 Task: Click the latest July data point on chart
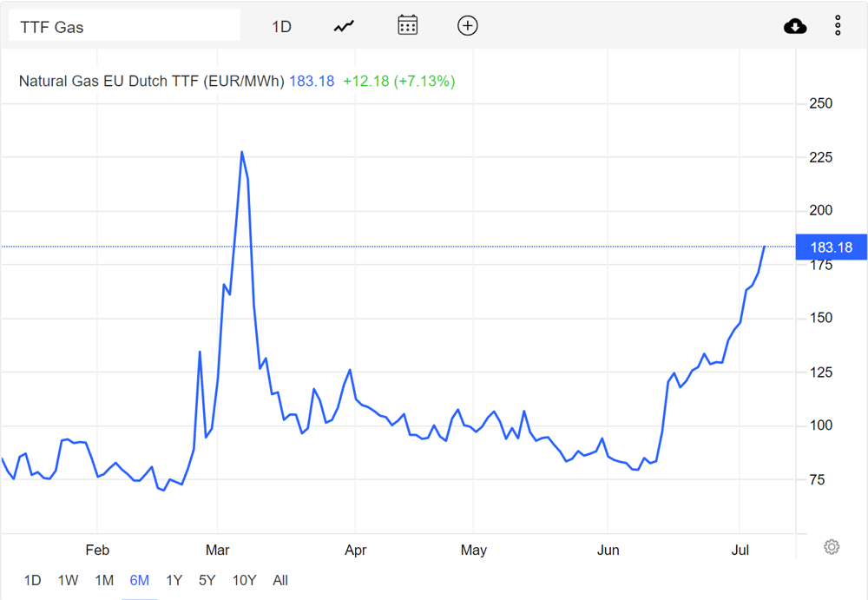(x=765, y=247)
